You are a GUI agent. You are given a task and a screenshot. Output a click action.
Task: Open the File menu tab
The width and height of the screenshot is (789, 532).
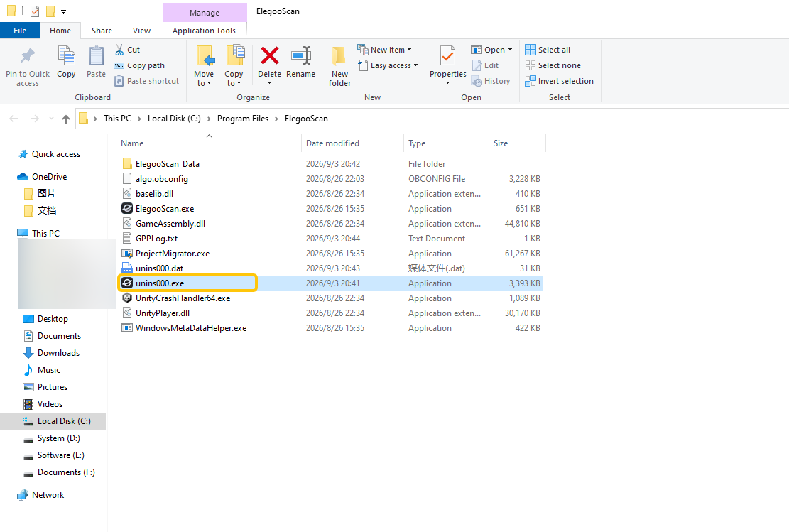point(20,31)
